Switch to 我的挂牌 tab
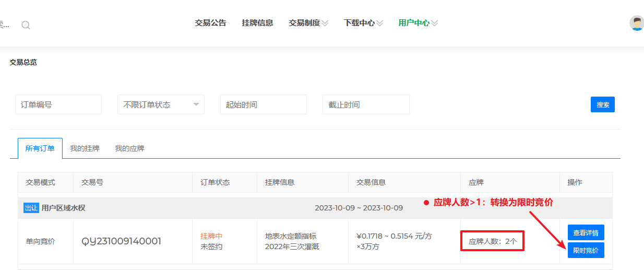The width and height of the screenshot is (644, 270). [x=85, y=148]
